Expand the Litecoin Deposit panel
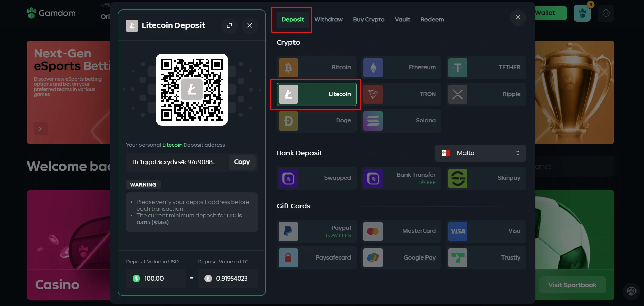The height and width of the screenshot is (306, 644). click(229, 25)
